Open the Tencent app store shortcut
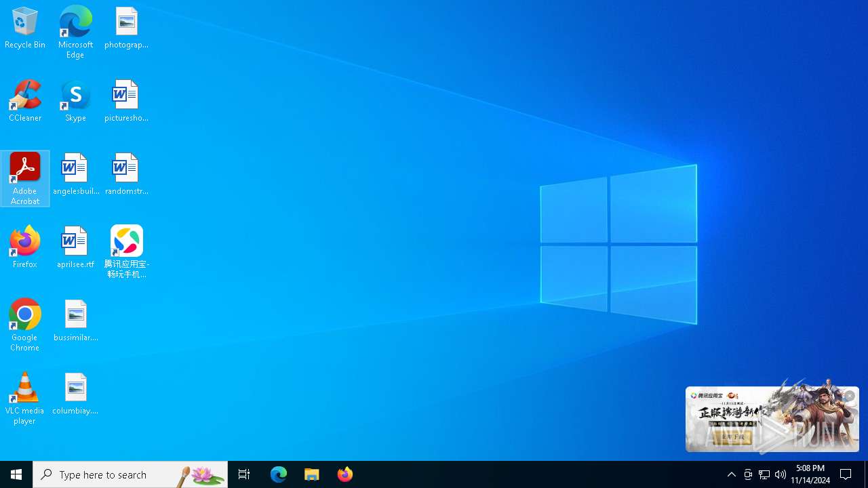Viewport: 868px width, 488px height. pos(126,252)
